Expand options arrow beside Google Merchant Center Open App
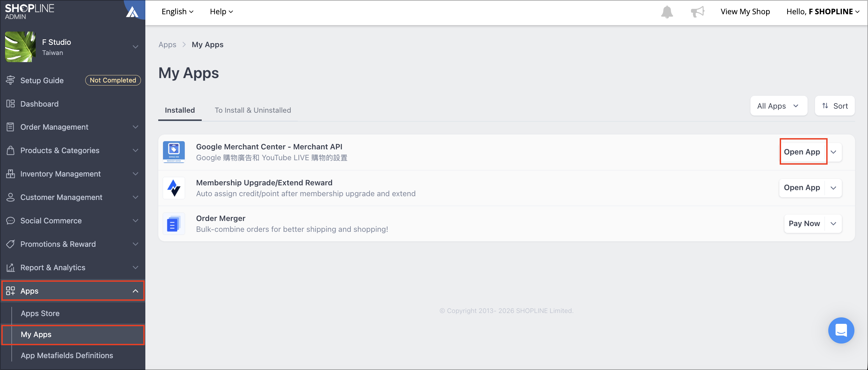The width and height of the screenshot is (868, 370). (833, 152)
